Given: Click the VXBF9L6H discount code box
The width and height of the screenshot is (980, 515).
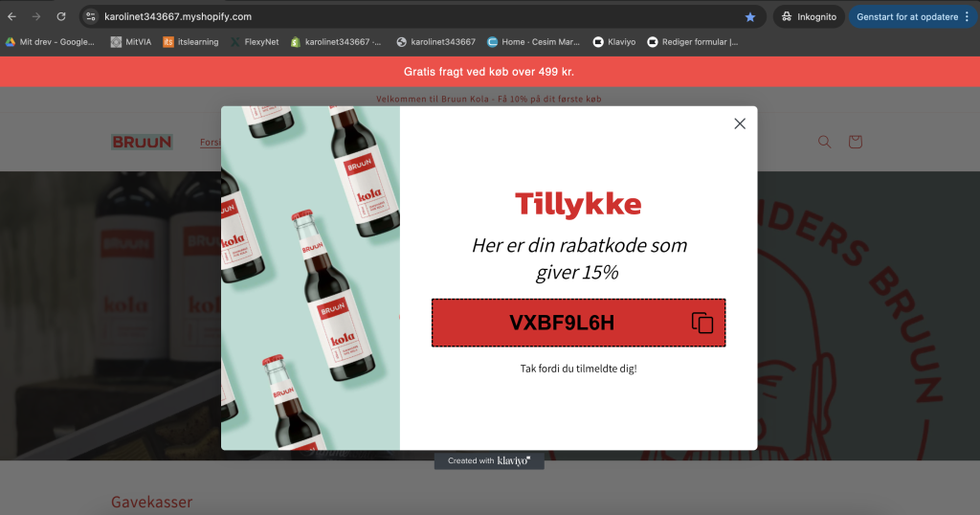Looking at the screenshot, I should click(578, 323).
